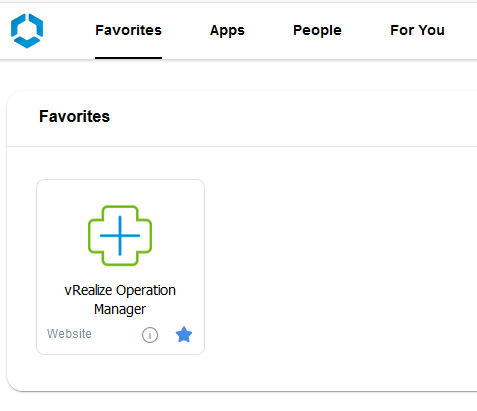The width and height of the screenshot is (477, 411).
Task: Click empty space beside the vRealize tile
Action: coord(333,267)
